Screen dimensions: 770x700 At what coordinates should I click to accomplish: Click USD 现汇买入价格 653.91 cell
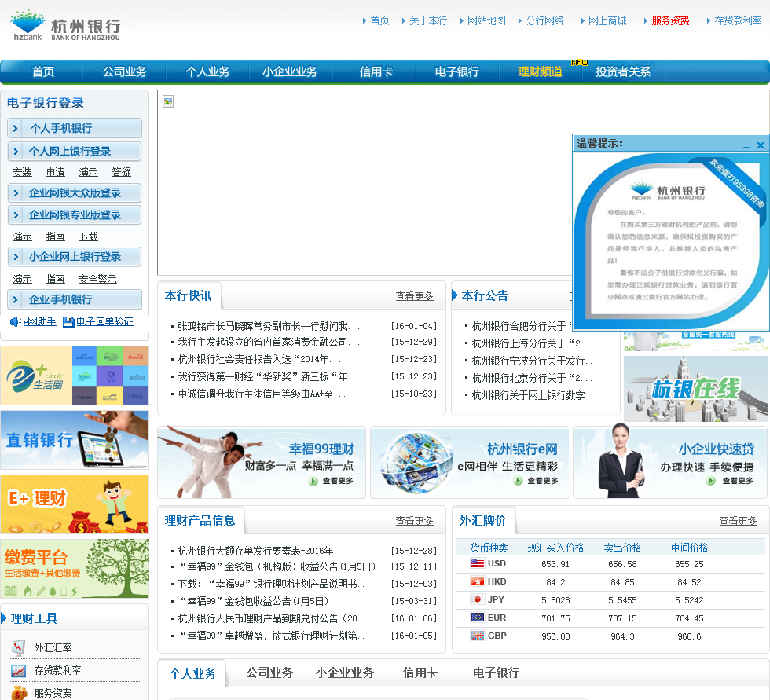pos(555,564)
